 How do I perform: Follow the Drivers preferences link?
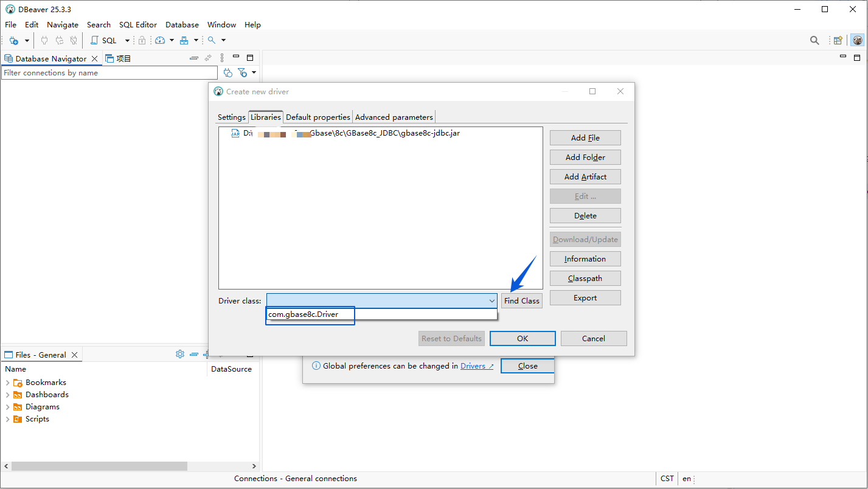[x=477, y=366]
